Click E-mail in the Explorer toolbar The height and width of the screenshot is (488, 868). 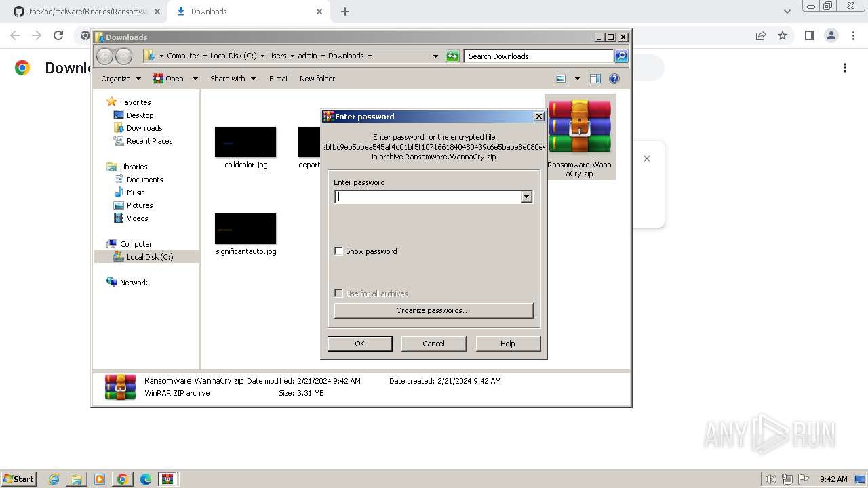click(x=279, y=79)
